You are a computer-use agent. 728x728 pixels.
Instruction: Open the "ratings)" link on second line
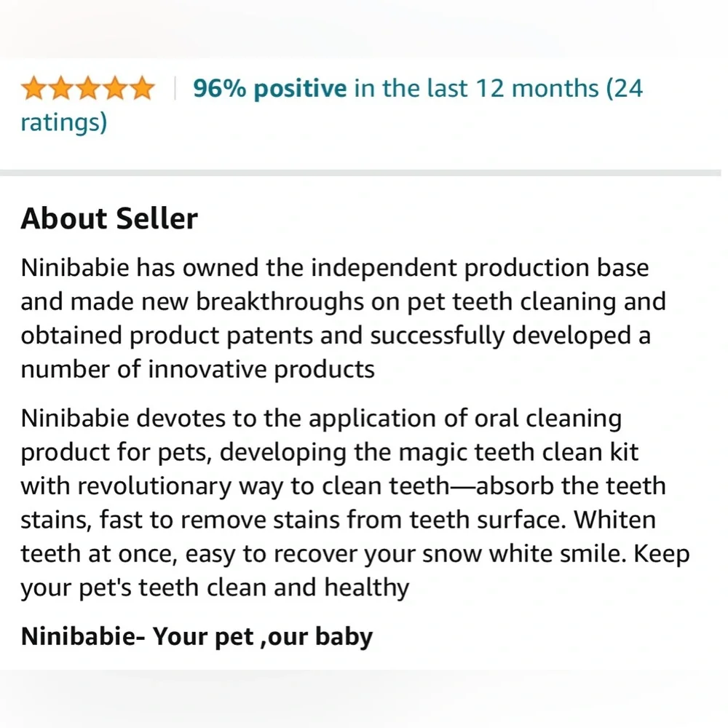tap(64, 123)
